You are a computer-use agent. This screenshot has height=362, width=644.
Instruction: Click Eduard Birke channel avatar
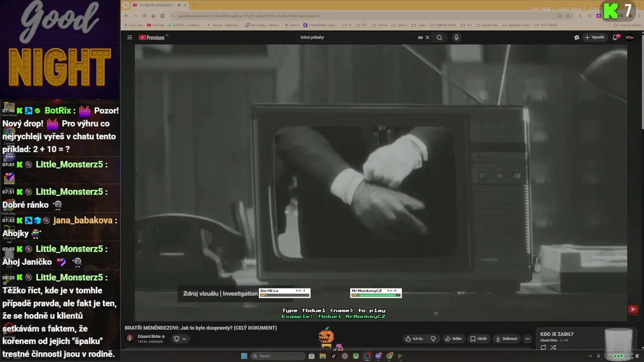(130, 338)
